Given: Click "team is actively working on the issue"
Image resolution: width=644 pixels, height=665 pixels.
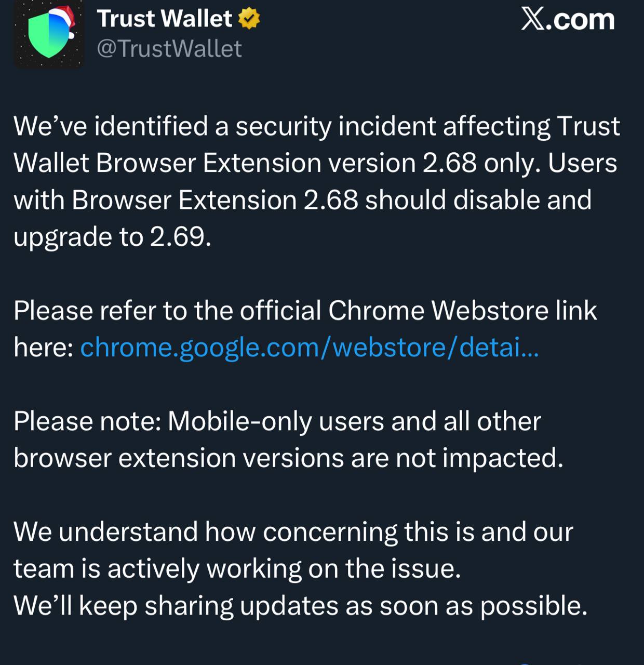Looking at the screenshot, I should (237, 569).
